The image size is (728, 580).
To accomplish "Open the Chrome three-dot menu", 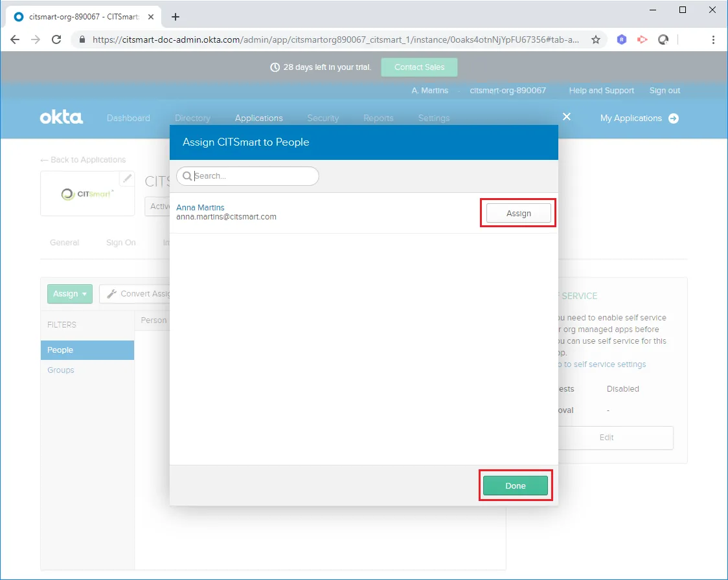I will point(713,39).
